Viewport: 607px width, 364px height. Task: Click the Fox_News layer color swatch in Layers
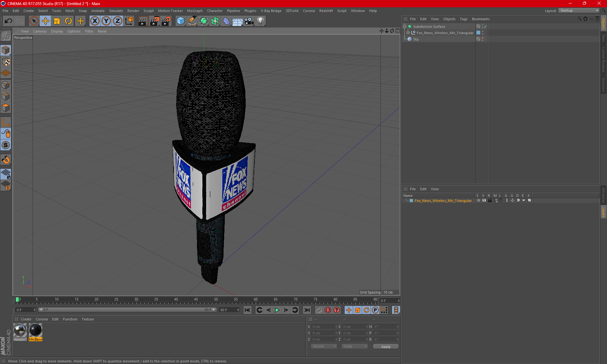(411, 201)
